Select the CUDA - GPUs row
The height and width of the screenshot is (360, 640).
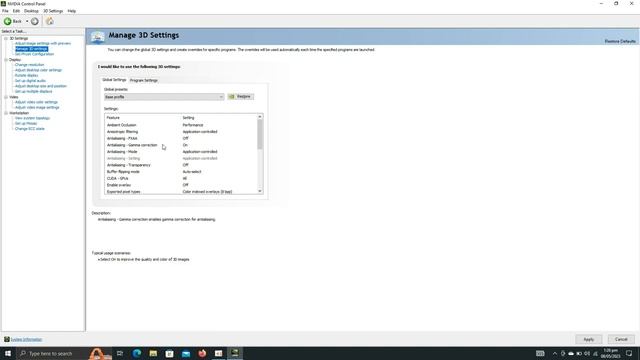tap(181, 178)
